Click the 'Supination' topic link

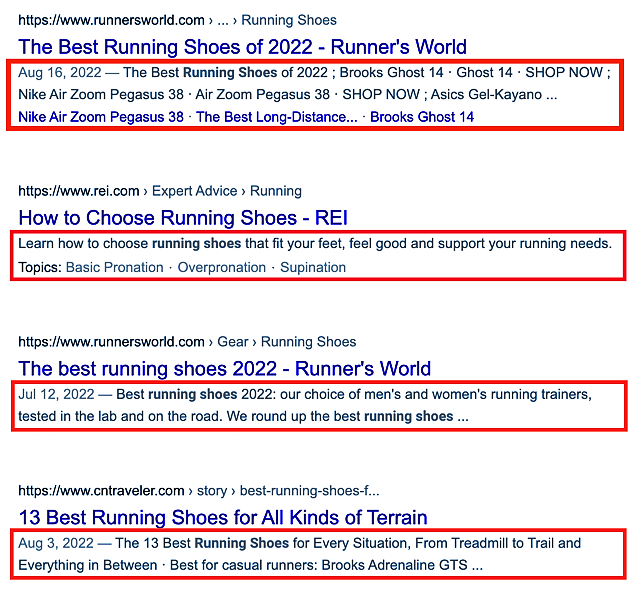[313, 267]
